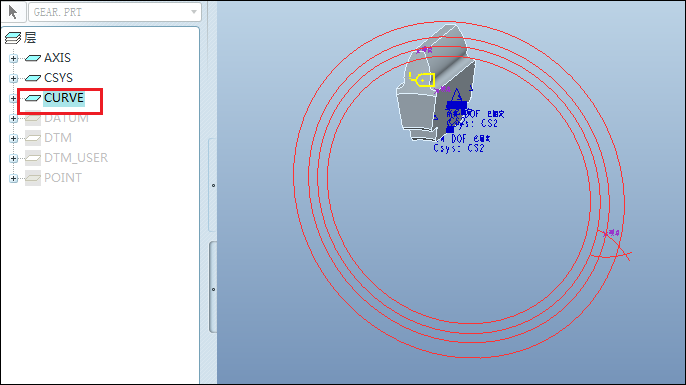The height and width of the screenshot is (385, 686).
Task: Click the CSYS layer icon
Action: tap(33, 78)
